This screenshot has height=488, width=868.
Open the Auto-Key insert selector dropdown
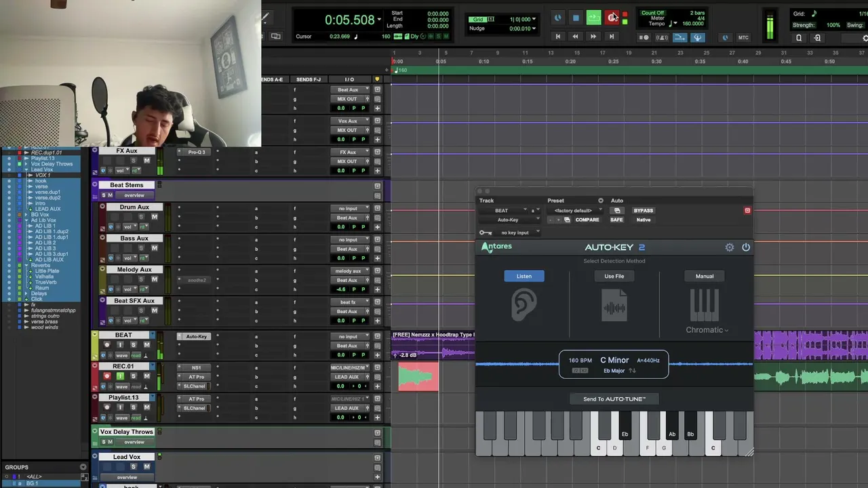tap(510, 220)
